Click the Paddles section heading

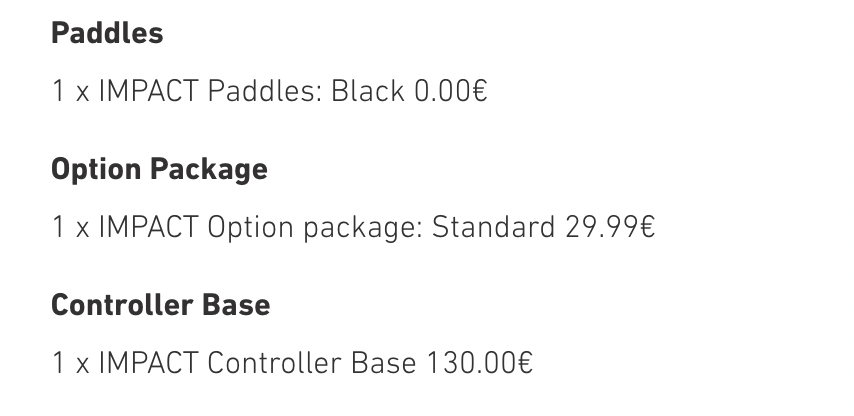[x=107, y=34]
